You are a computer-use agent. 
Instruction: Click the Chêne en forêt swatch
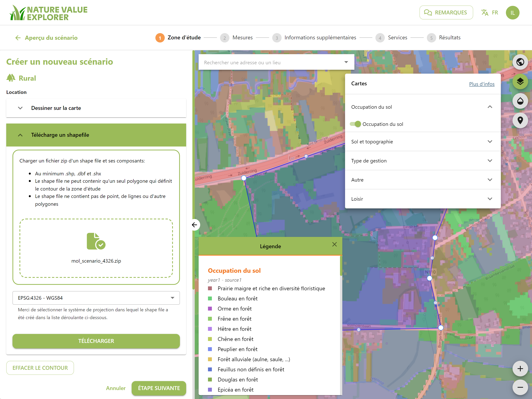pos(210,339)
